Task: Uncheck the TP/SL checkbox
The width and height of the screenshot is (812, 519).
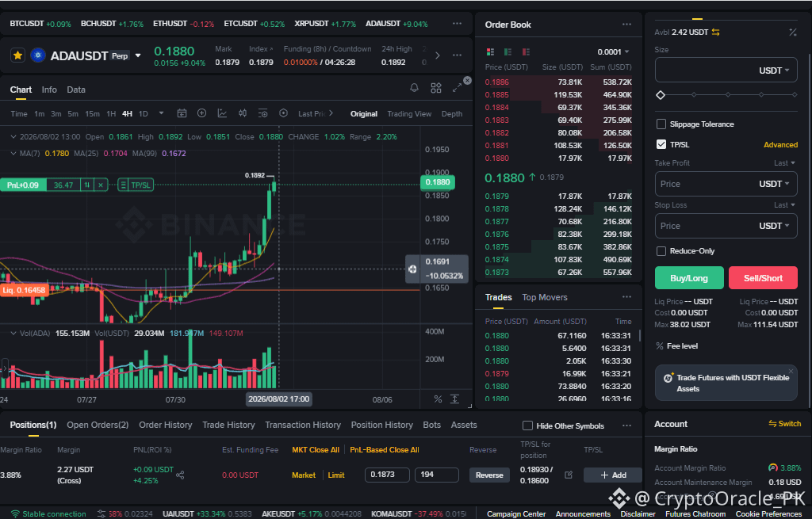Action: (x=661, y=144)
